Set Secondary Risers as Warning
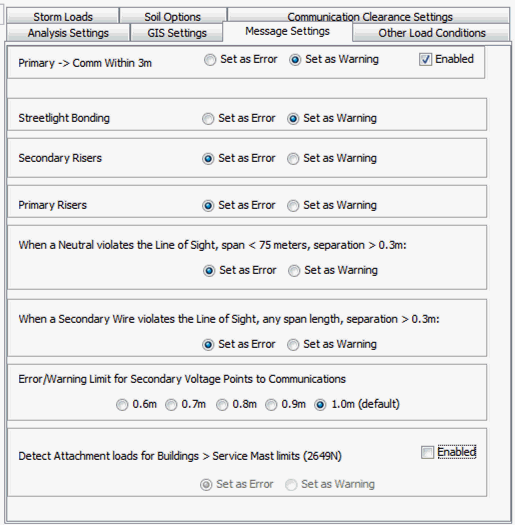The height and width of the screenshot is (525, 515). [x=293, y=159]
